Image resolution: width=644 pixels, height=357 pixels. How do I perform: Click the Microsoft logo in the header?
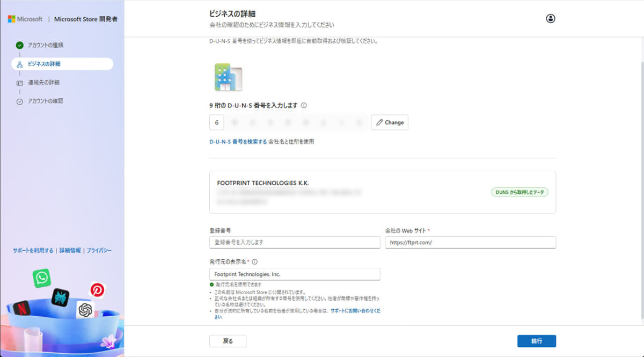pos(25,19)
